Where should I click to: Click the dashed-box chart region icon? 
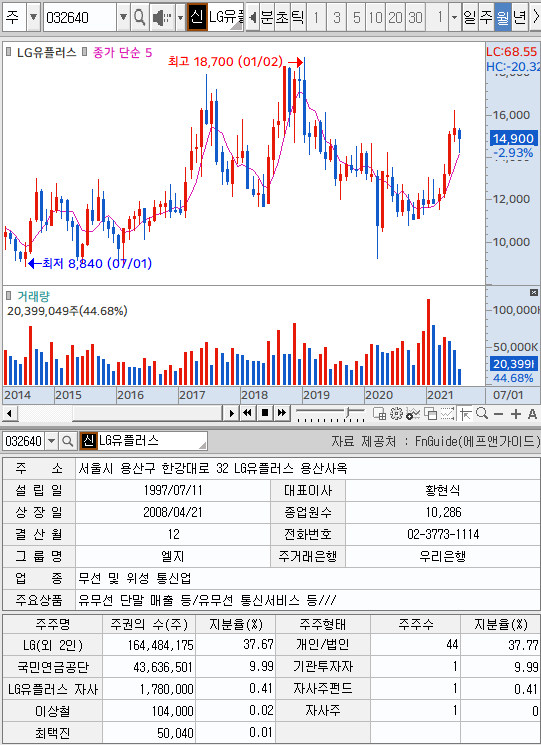point(447,413)
